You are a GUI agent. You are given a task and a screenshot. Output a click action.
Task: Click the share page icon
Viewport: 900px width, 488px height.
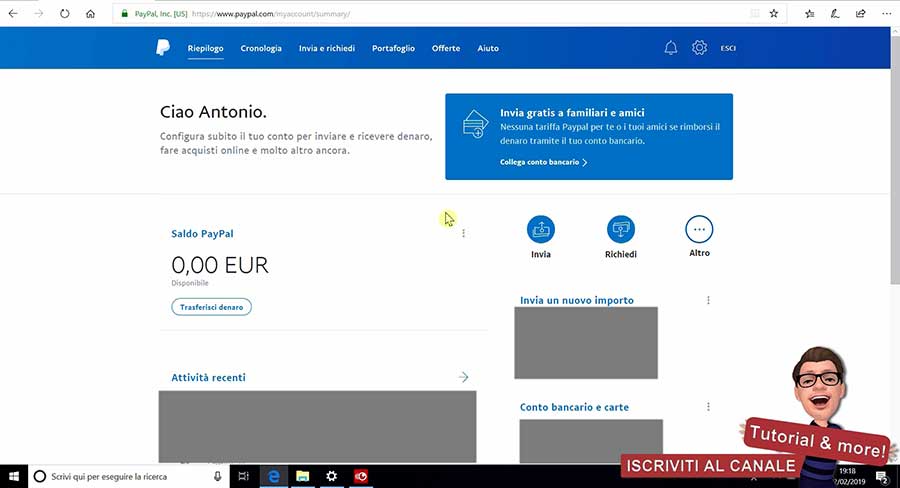point(860,13)
